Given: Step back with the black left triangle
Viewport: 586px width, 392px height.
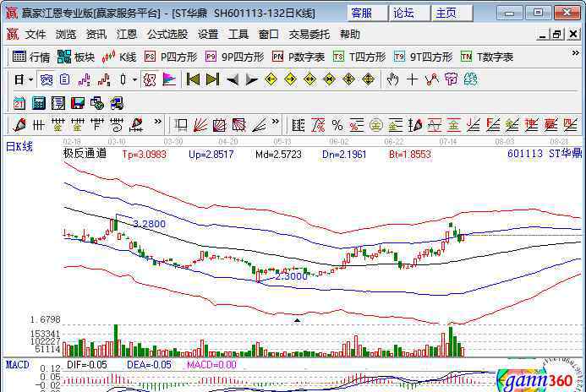Looking at the screenshot, I should point(233,79).
